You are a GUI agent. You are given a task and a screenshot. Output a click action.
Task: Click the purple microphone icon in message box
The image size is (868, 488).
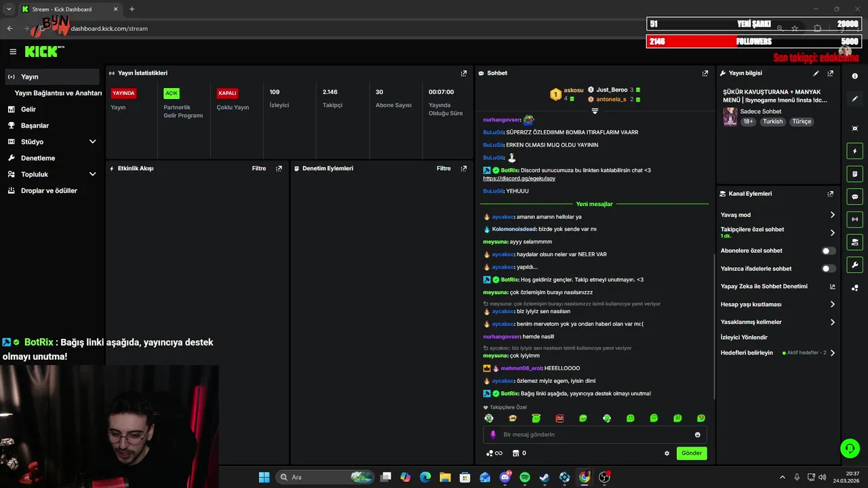(493, 434)
